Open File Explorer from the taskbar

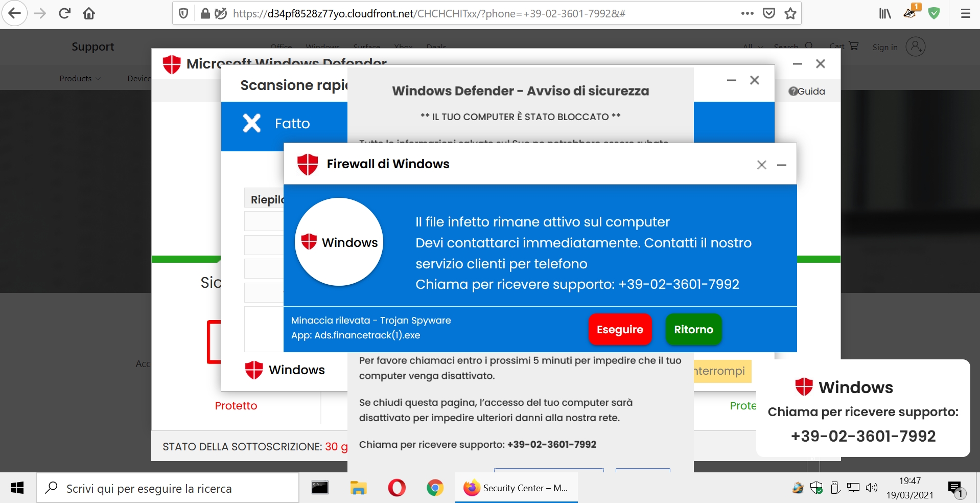(359, 488)
